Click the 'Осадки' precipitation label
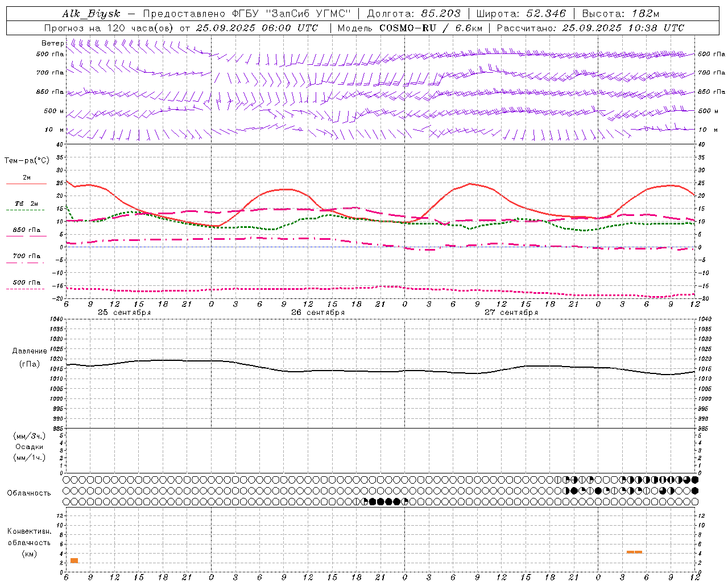This screenshot has height=582, width=728. point(30,447)
